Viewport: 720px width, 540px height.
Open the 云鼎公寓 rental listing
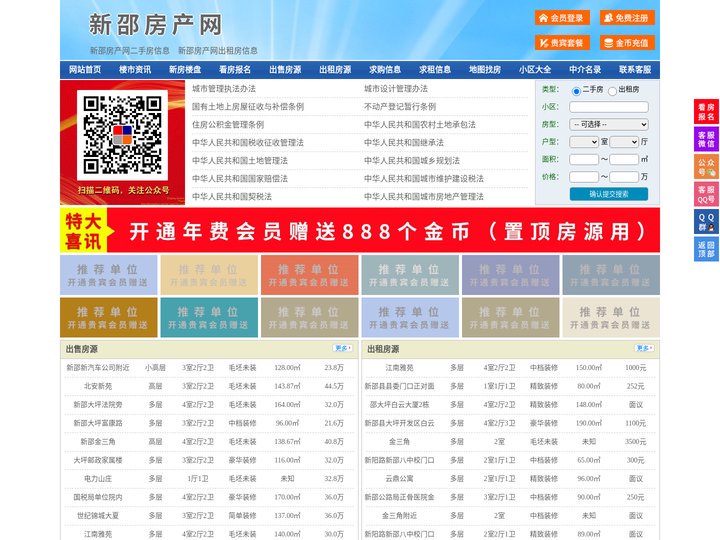point(399,478)
